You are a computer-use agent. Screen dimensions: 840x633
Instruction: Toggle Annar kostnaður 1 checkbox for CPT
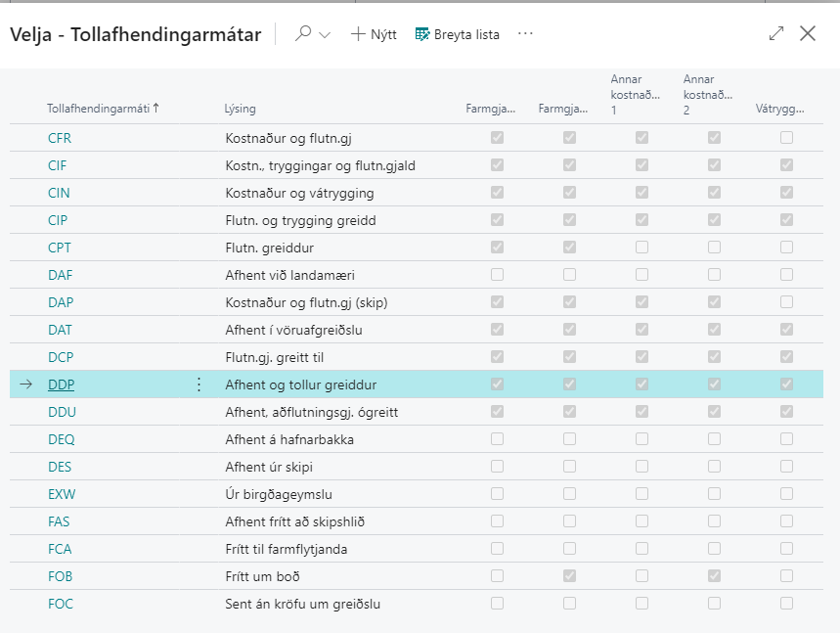[x=641, y=248]
